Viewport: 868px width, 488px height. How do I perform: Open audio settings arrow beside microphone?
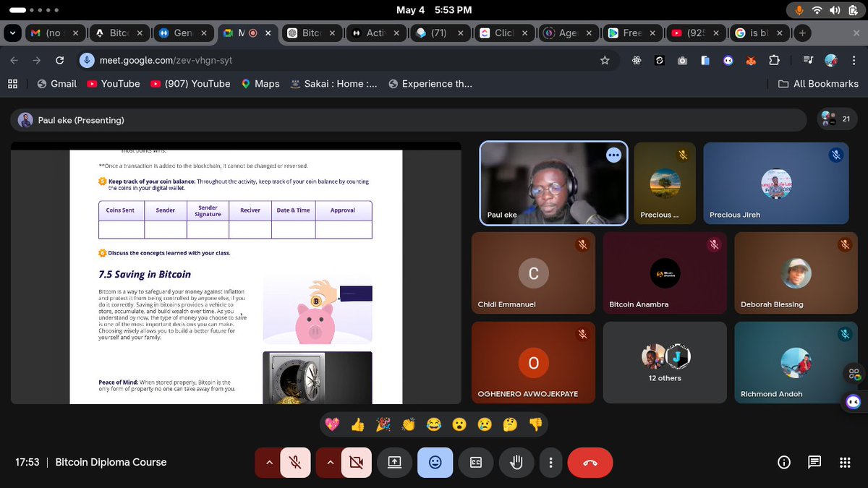[x=268, y=463]
